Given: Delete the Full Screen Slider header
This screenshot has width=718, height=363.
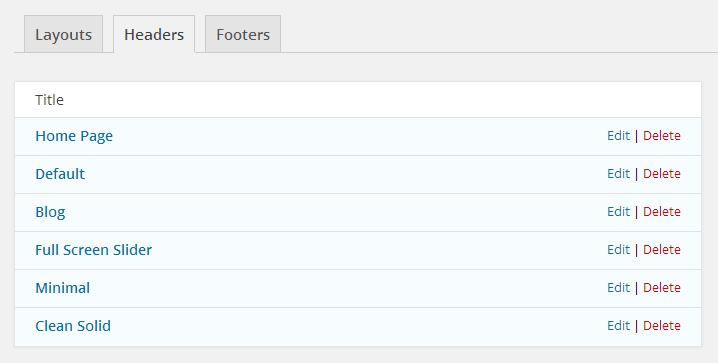Looking at the screenshot, I should pos(662,249).
